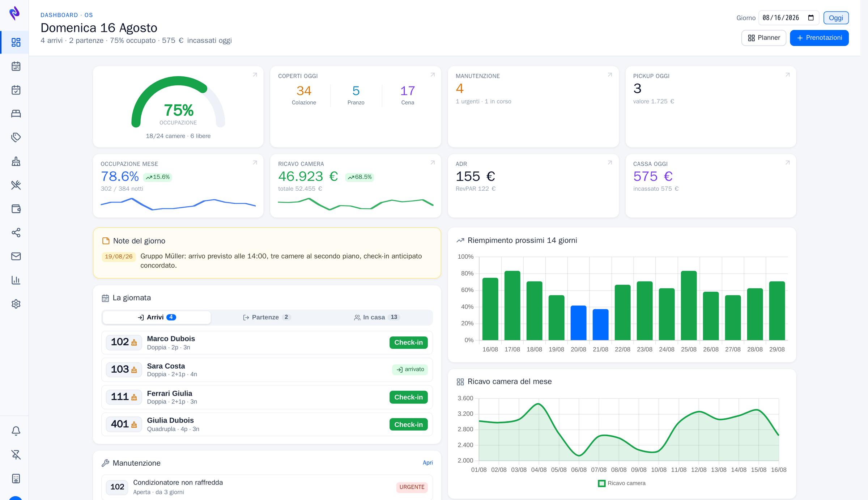Toggle the Ricavo camera chart legend
The image size is (868, 500).
(622, 483)
